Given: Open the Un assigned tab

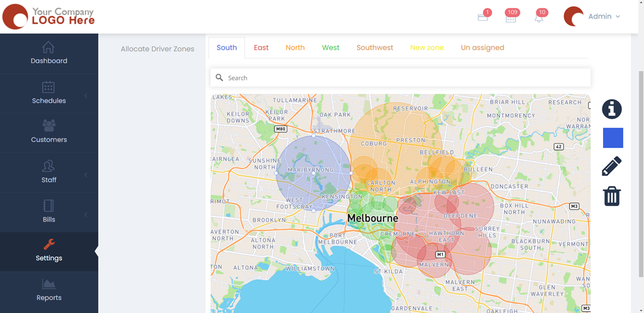Looking at the screenshot, I should point(482,48).
